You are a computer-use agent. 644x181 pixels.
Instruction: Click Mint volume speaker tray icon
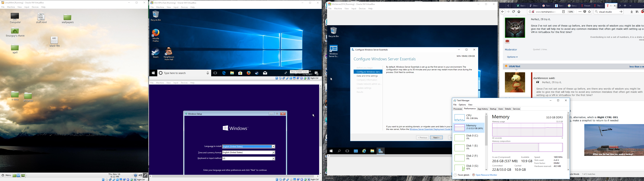[x=140, y=175]
